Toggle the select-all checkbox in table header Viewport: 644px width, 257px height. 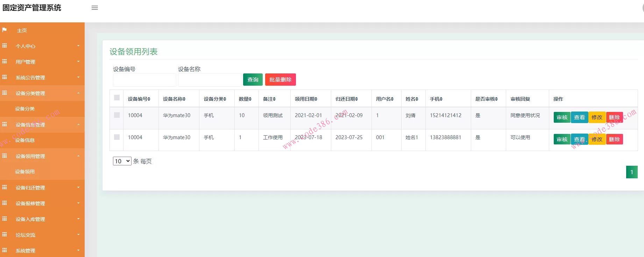click(x=117, y=98)
